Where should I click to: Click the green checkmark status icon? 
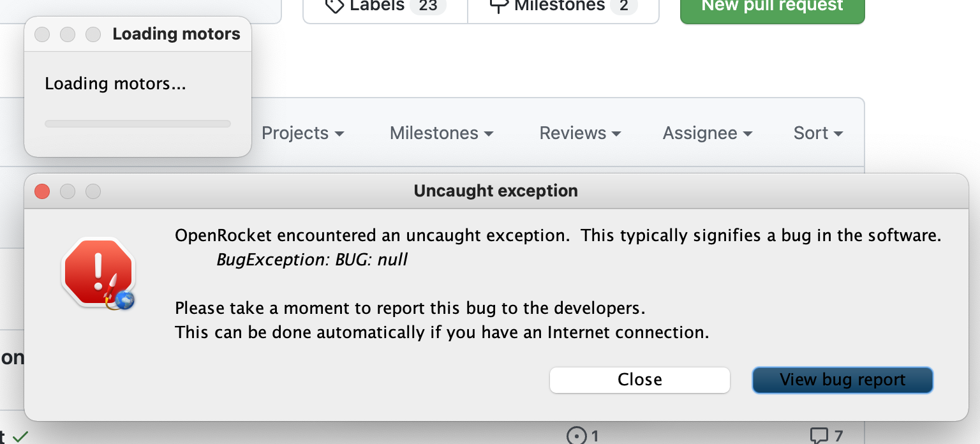pyautogui.click(x=20, y=437)
